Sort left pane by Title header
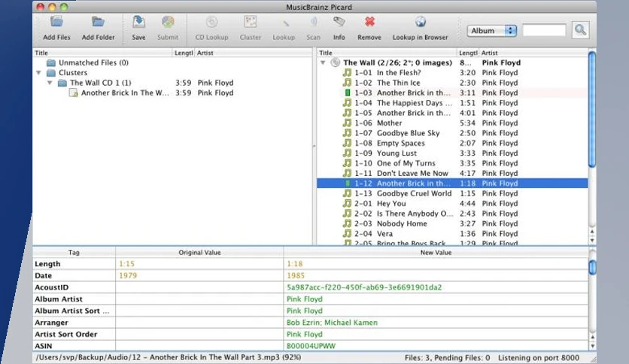 pos(102,53)
